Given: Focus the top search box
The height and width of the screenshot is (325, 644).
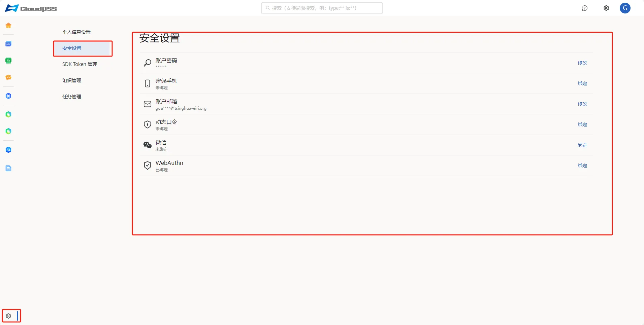Looking at the screenshot, I should 322,8.
